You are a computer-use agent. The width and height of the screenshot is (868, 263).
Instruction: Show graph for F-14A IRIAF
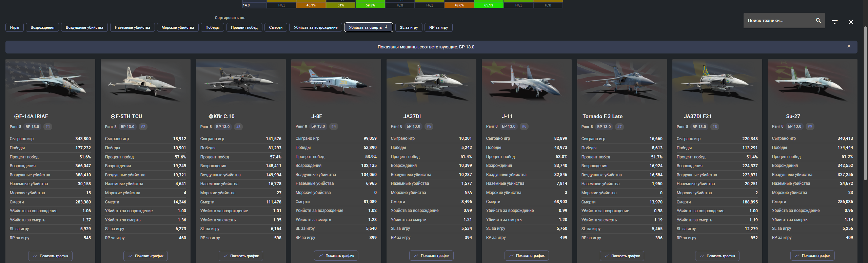click(50, 256)
